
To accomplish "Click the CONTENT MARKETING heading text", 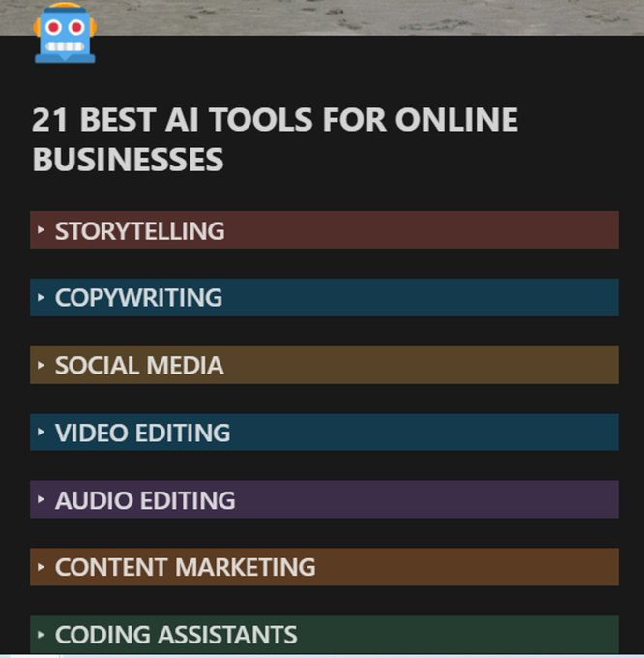I will click(185, 567).
